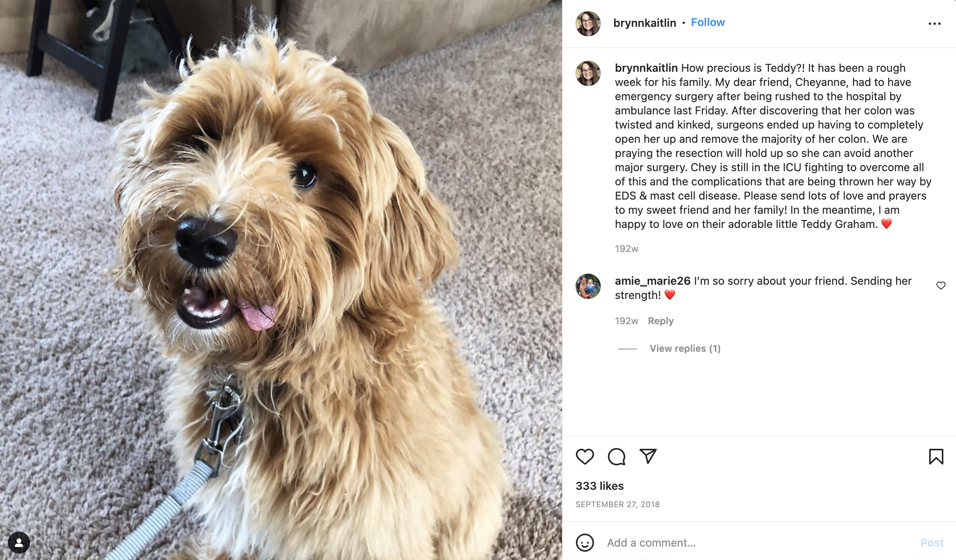This screenshot has height=560, width=956.
Task: Open September 27, 2018 post date link
Action: coord(618,504)
